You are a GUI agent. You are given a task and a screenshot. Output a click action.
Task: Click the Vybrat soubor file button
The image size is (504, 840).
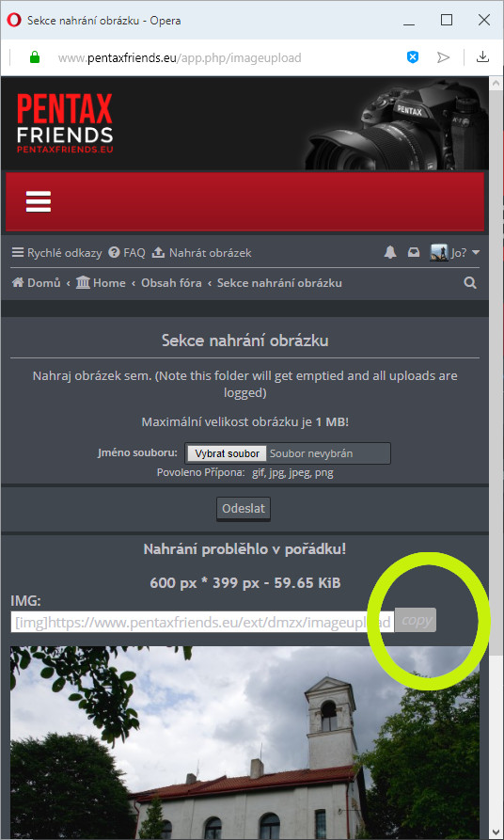(x=227, y=453)
